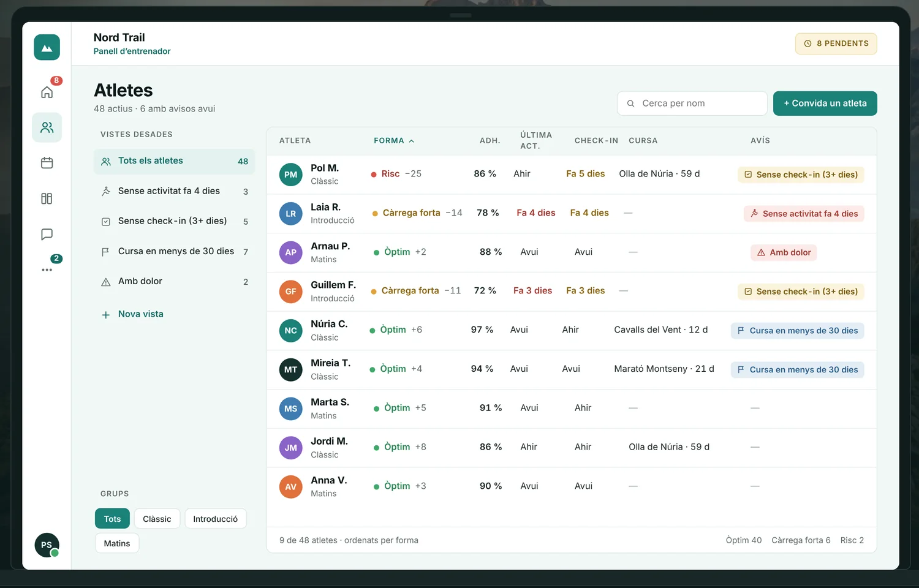919x588 pixels.
Task: Click the 'Cavalls del Vent · 12 d' race cell
Action: (x=661, y=330)
